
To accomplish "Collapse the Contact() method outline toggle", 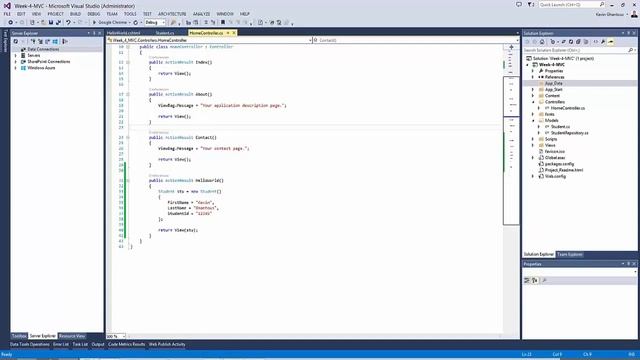I will [x=128, y=138].
